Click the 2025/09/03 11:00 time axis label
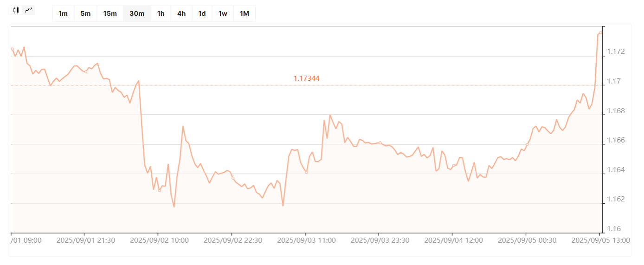 (x=306, y=240)
